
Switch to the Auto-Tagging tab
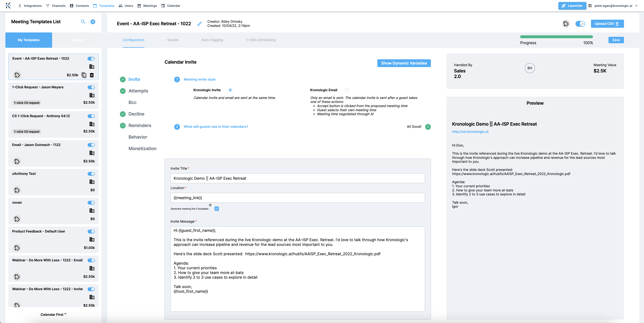pyautogui.click(x=212, y=40)
